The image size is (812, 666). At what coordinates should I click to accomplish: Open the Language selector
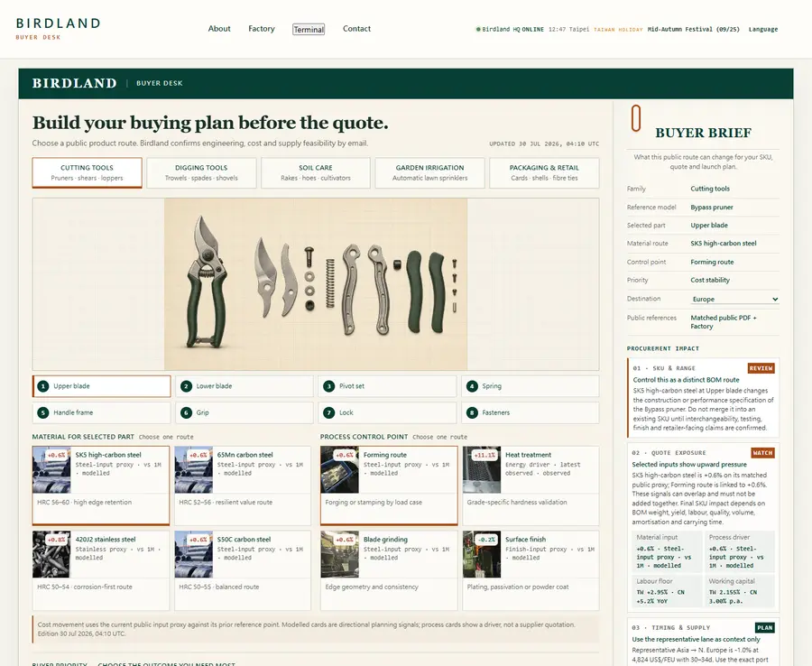tap(762, 30)
